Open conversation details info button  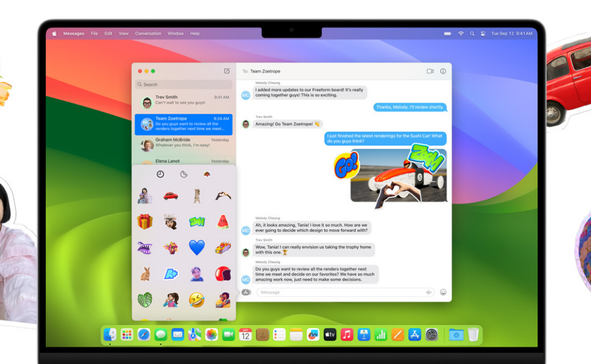click(x=443, y=71)
